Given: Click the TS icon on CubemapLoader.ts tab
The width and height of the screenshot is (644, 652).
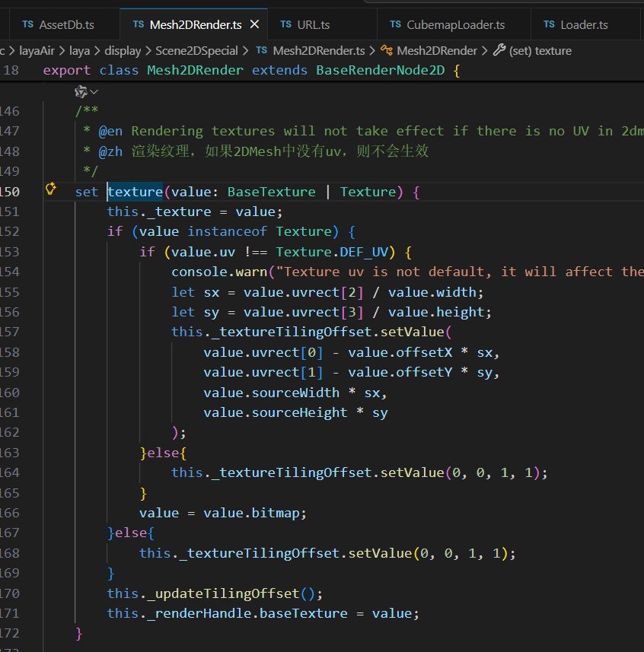Looking at the screenshot, I should pos(396,24).
